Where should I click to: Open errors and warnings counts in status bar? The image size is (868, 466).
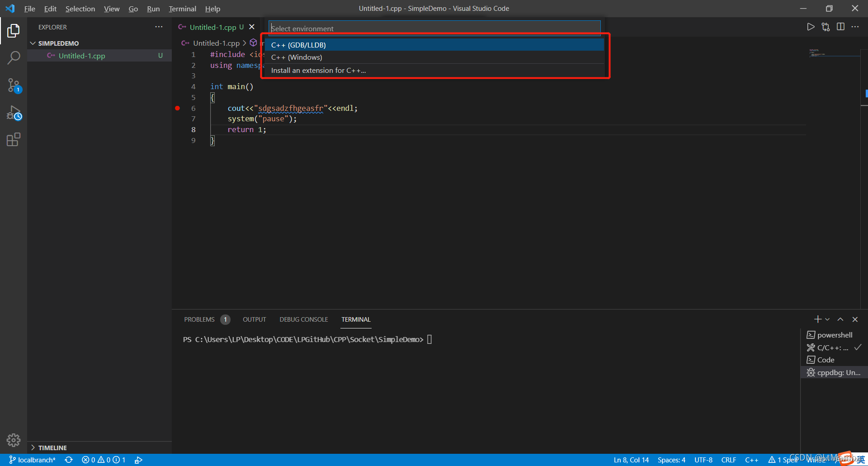coord(104,460)
